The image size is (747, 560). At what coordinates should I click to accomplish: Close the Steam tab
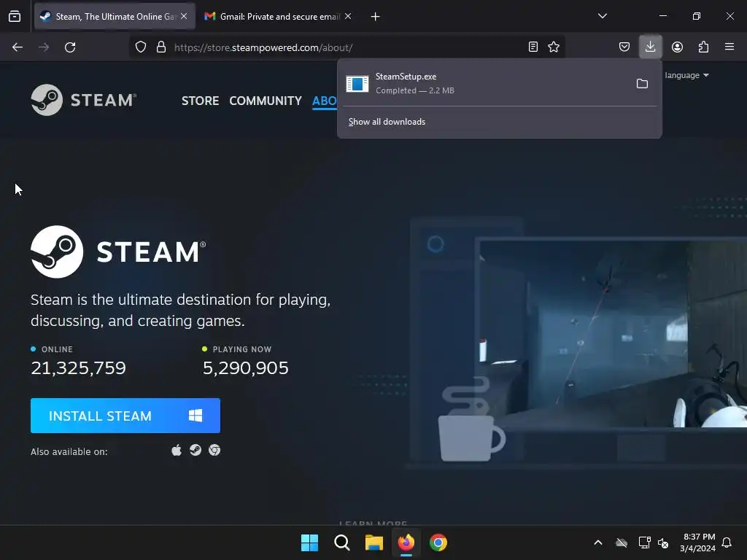(x=184, y=16)
